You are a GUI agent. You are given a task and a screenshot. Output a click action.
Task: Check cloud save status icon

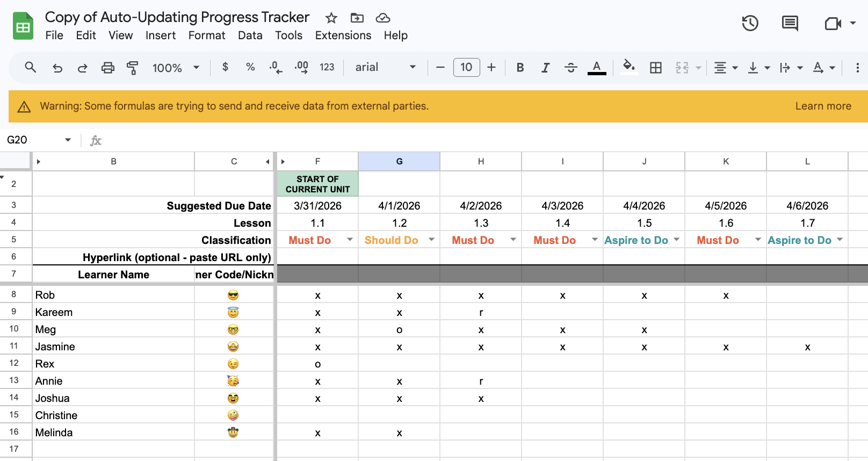[383, 18]
